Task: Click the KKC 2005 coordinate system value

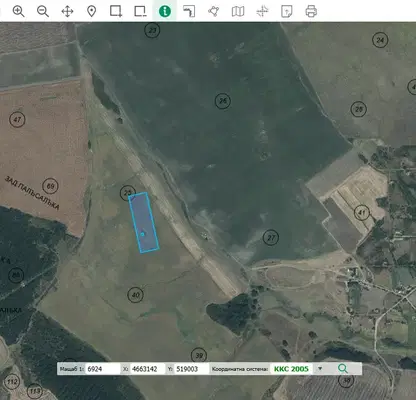Action: point(291,369)
